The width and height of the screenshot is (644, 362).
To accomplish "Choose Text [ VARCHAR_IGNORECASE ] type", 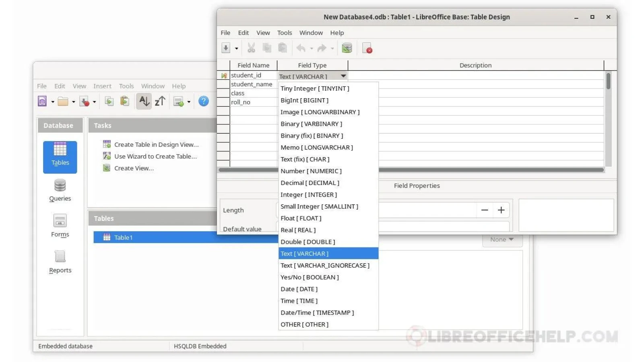I will click(328, 265).
